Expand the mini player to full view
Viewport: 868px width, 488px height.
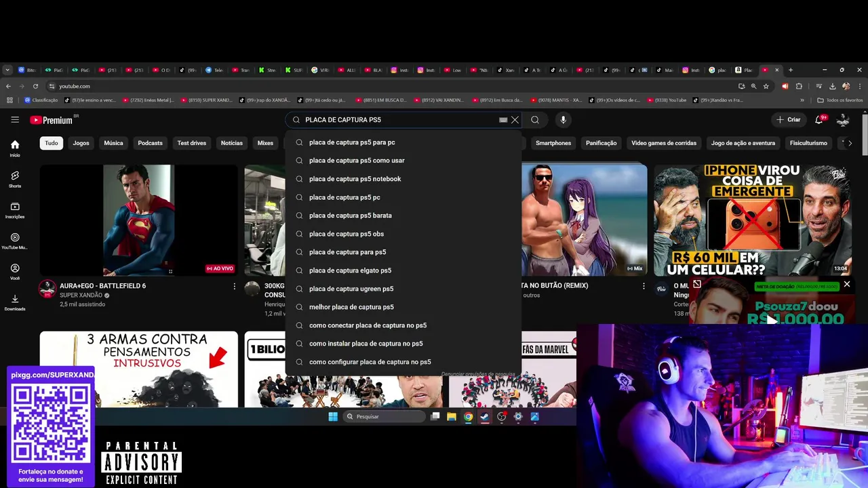(696, 285)
